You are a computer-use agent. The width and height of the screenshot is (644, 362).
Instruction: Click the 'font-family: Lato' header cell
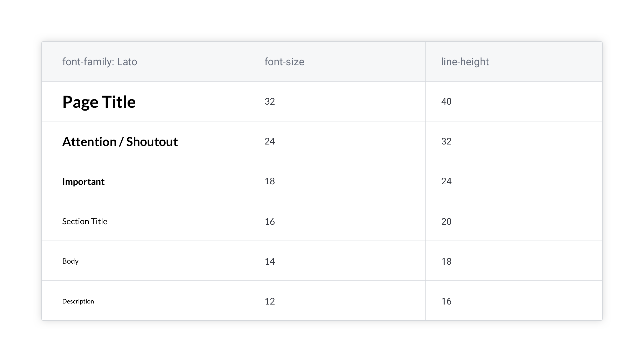100,62
